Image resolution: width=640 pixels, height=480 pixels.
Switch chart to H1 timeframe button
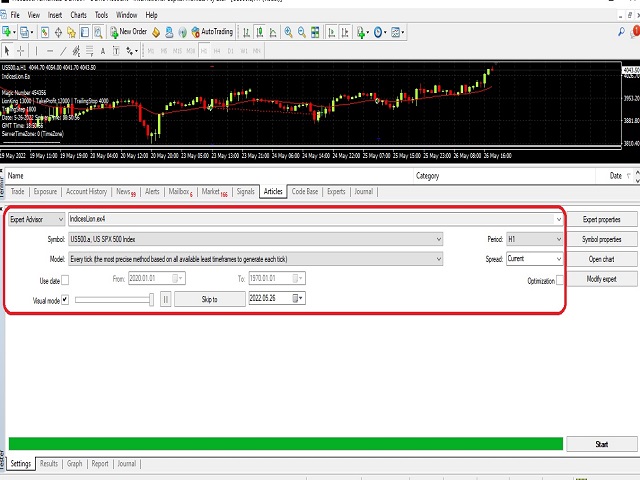pyautogui.click(x=204, y=51)
